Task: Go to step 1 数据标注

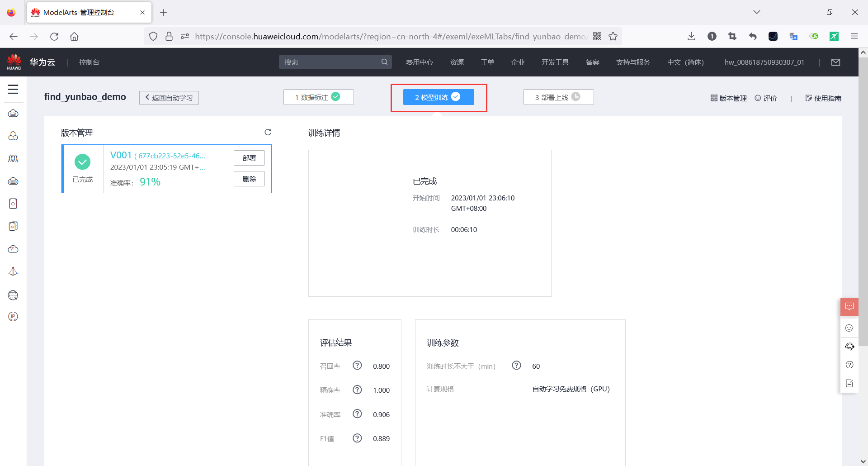Action: 318,97
